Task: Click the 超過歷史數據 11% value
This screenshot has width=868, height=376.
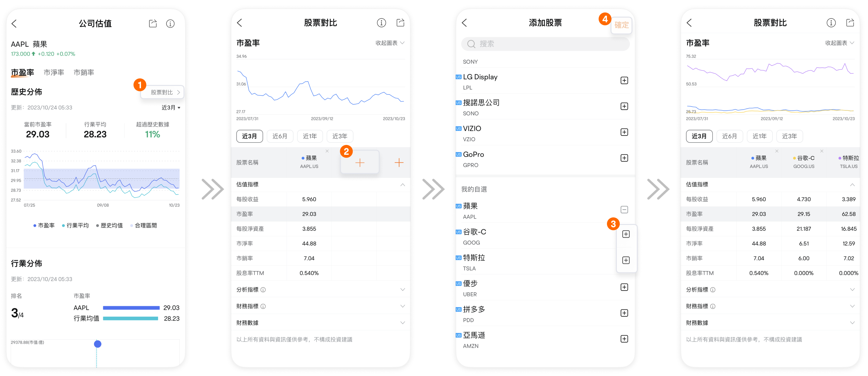Action: pos(152,135)
